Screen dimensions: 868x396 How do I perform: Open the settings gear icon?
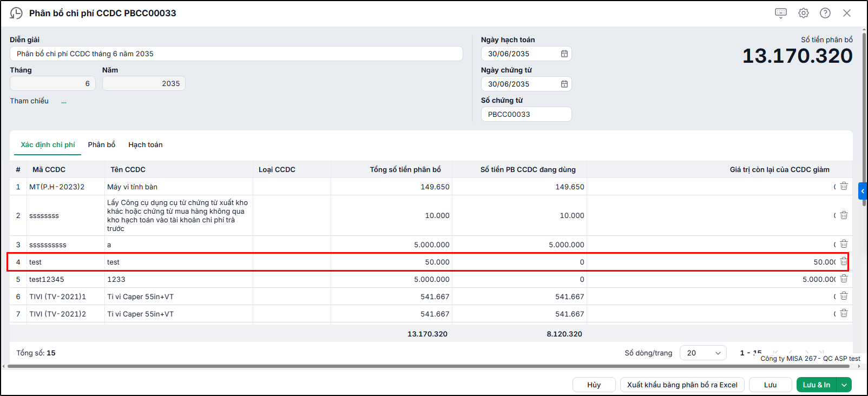[x=804, y=13]
